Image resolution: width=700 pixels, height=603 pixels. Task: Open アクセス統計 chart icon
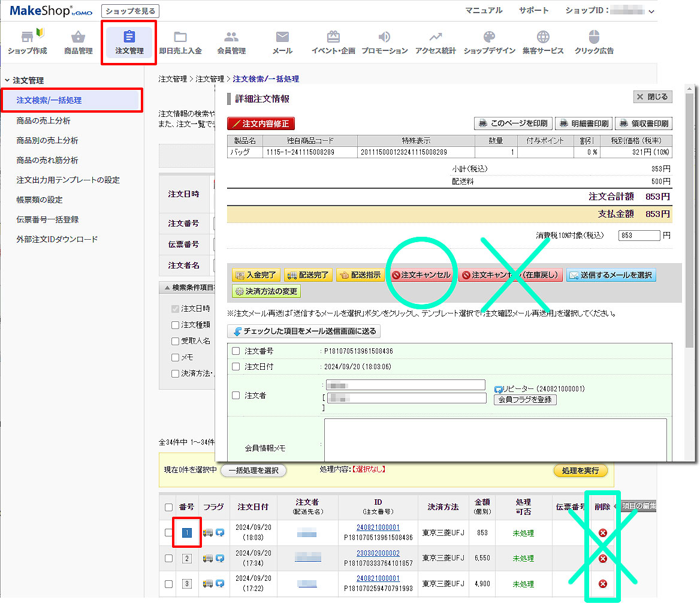point(436,37)
